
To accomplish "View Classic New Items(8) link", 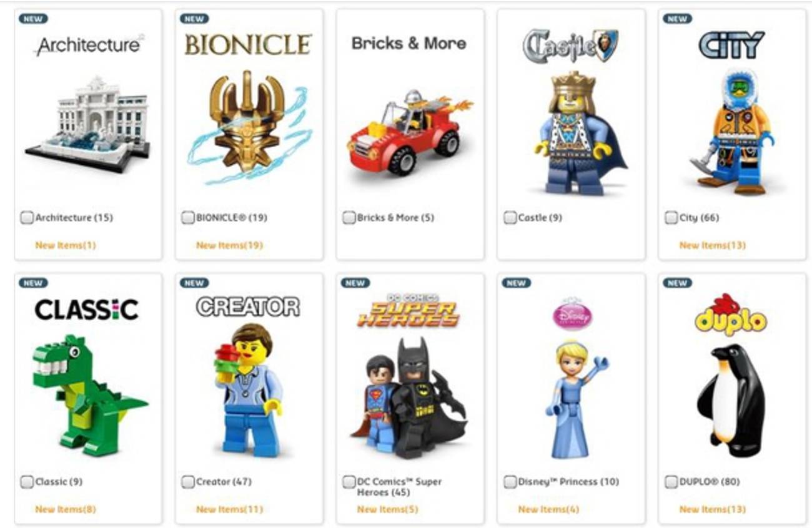I will tap(66, 509).
